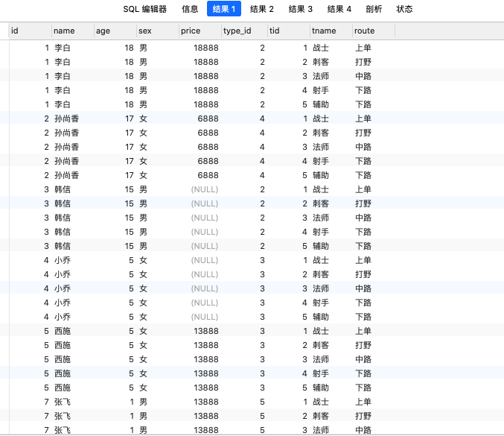
Task: Click the id column header
Action: (31, 31)
